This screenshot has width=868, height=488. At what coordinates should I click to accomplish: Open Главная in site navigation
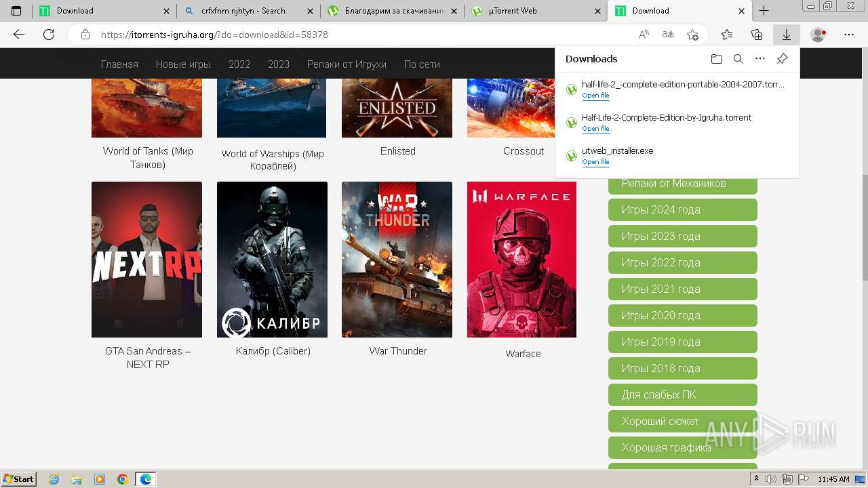click(119, 64)
